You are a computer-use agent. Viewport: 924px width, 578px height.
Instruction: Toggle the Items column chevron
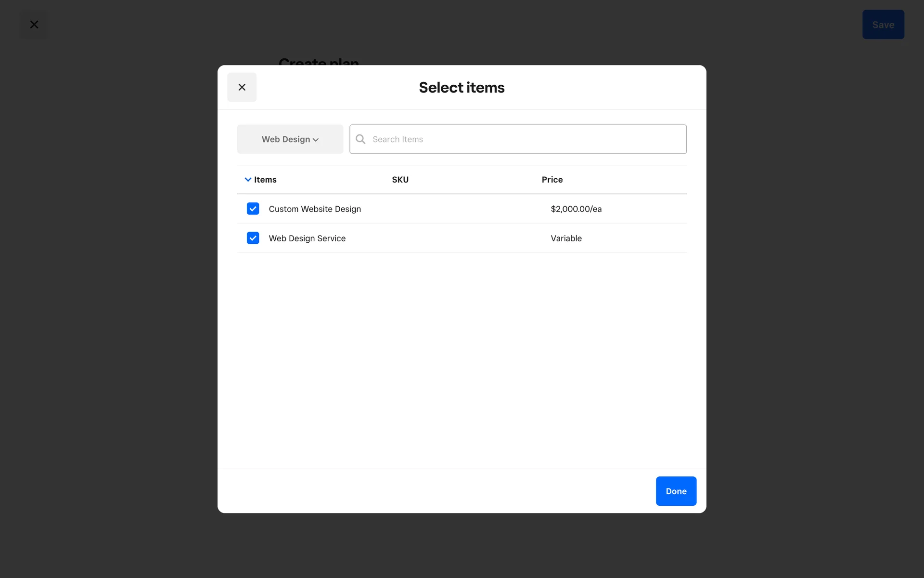coord(248,180)
